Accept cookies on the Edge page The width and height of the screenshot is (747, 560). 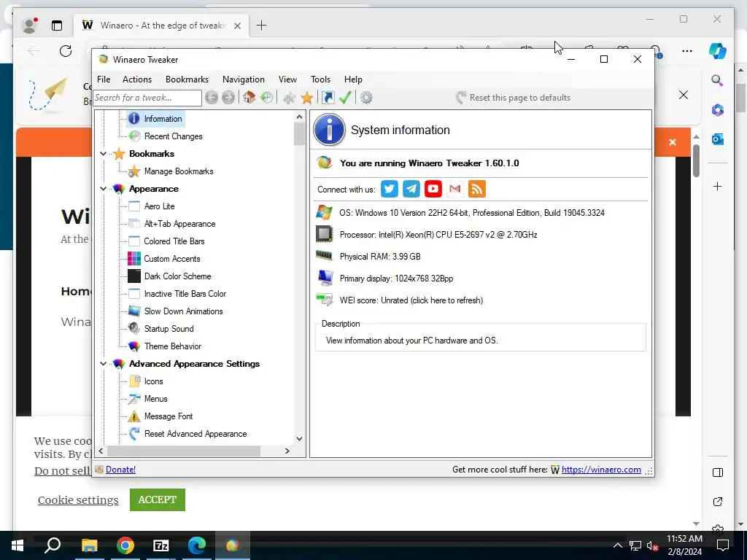[158, 499]
